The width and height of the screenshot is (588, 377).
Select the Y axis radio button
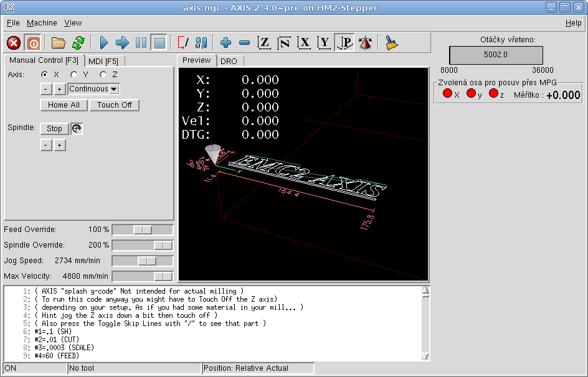pyautogui.click(x=74, y=75)
